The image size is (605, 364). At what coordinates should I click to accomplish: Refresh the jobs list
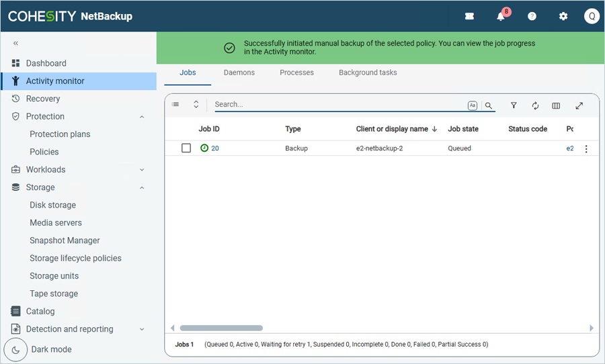pyautogui.click(x=535, y=105)
